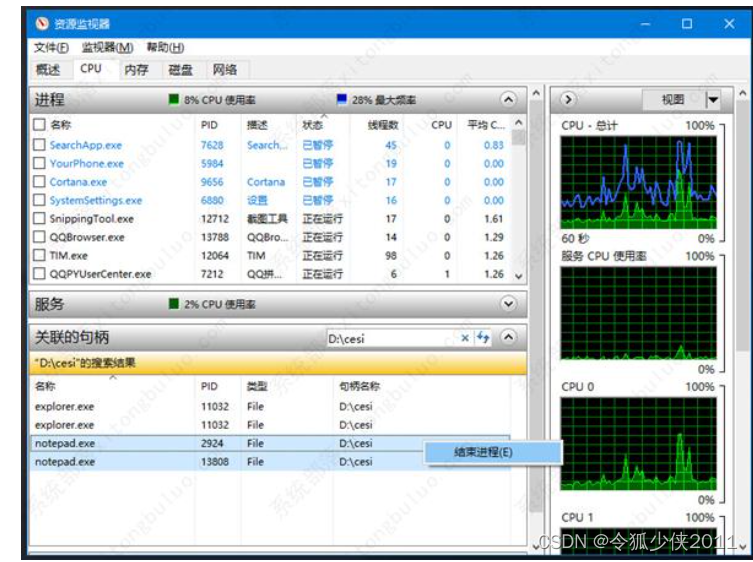
Task: Click the 视图 button
Action: point(673,99)
